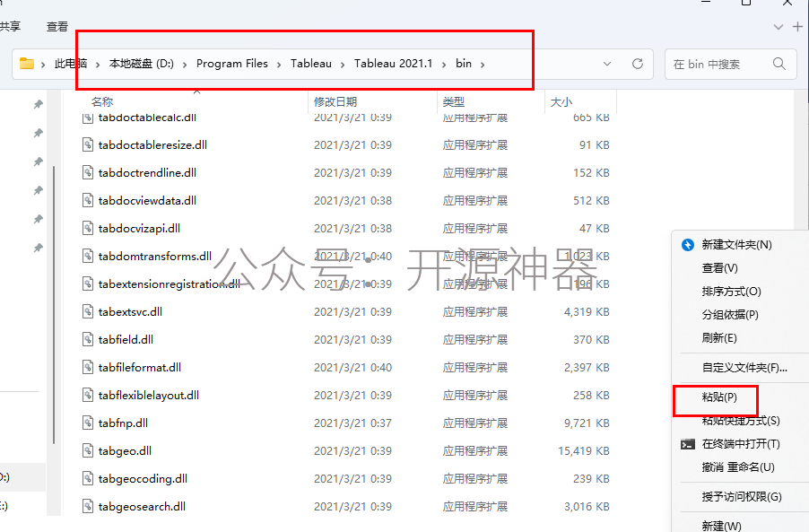The image size is (809, 532).
Task: Choose 授予访问权限(G) in context menu
Action: coord(742,496)
